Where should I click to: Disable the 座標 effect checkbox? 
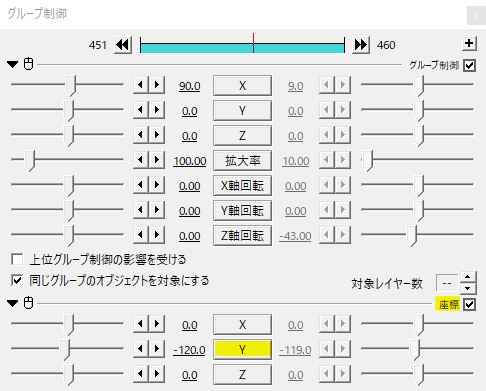[470, 304]
